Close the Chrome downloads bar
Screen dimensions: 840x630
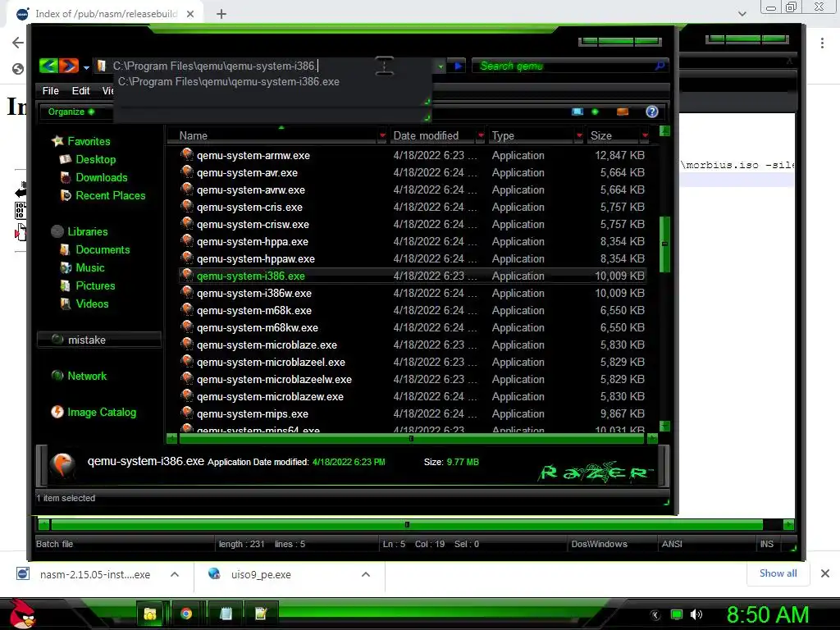[x=825, y=573]
